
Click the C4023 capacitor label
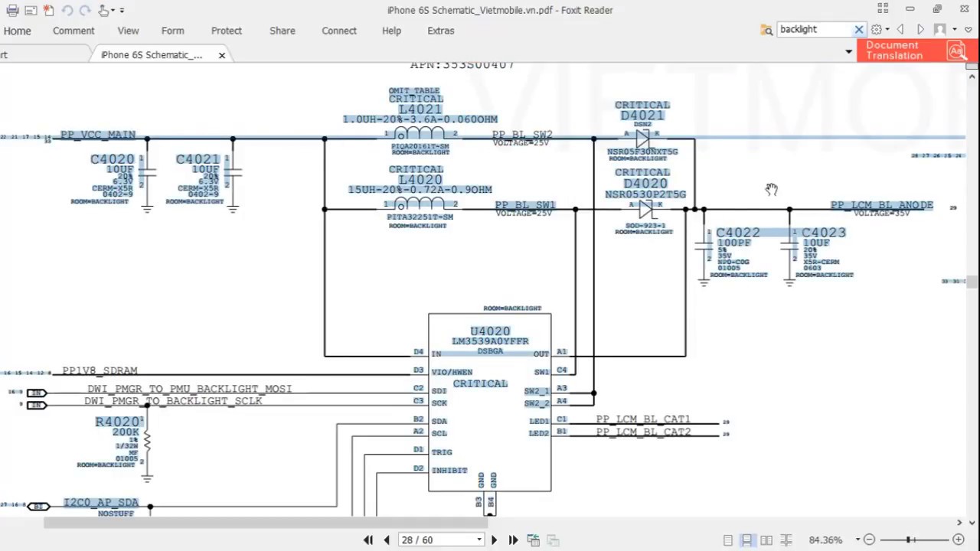824,233
